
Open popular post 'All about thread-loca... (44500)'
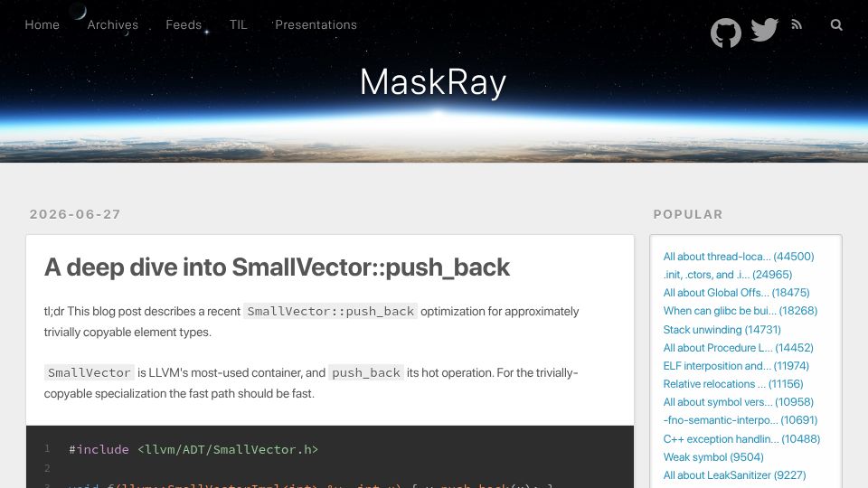point(739,256)
